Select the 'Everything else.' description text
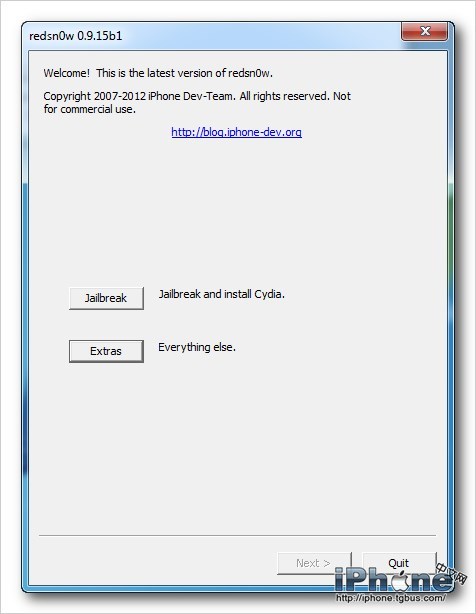The height and width of the screenshot is (614, 476). (x=197, y=347)
